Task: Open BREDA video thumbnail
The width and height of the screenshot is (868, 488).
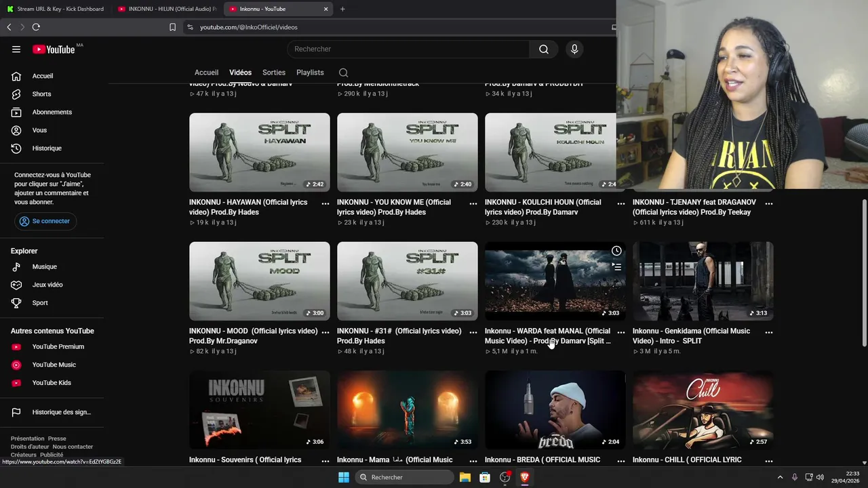Action: pos(555,410)
